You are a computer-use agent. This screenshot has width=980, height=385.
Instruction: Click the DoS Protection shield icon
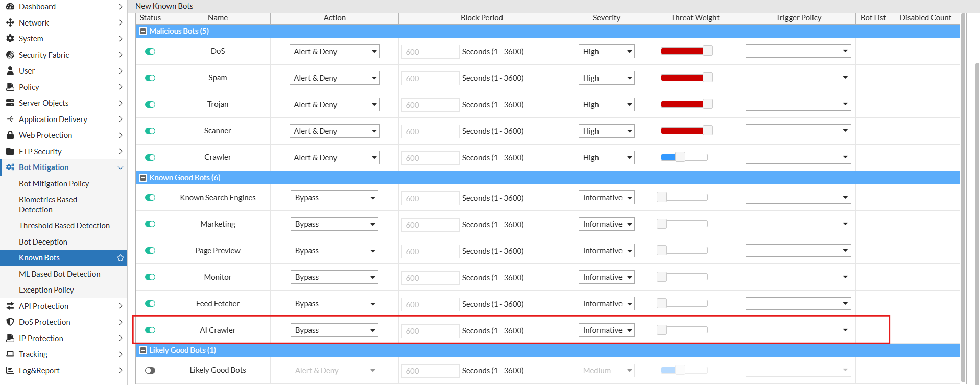pos(10,322)
